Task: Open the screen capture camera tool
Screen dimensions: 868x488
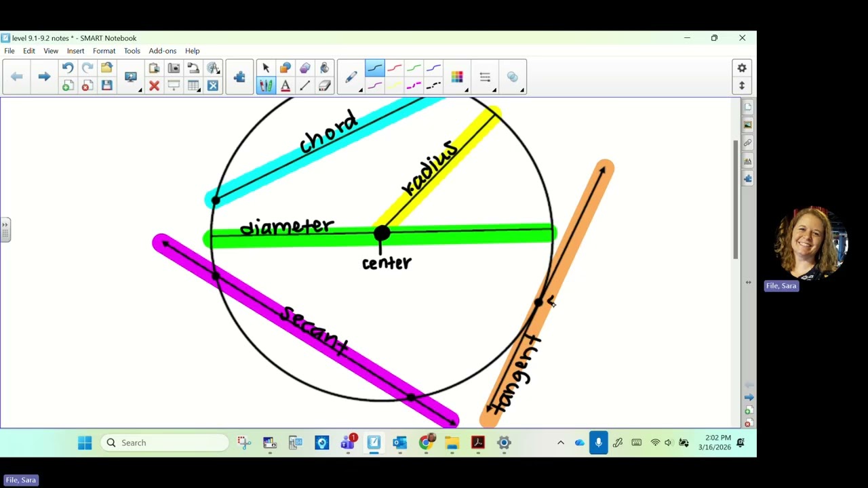Action: coord(174,68)
